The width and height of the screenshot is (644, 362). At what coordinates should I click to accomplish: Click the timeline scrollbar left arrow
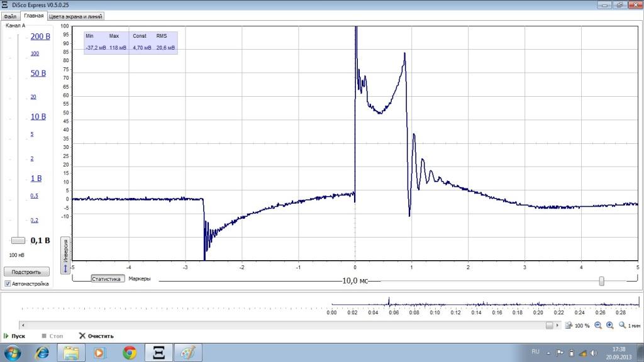click(23, 326)
